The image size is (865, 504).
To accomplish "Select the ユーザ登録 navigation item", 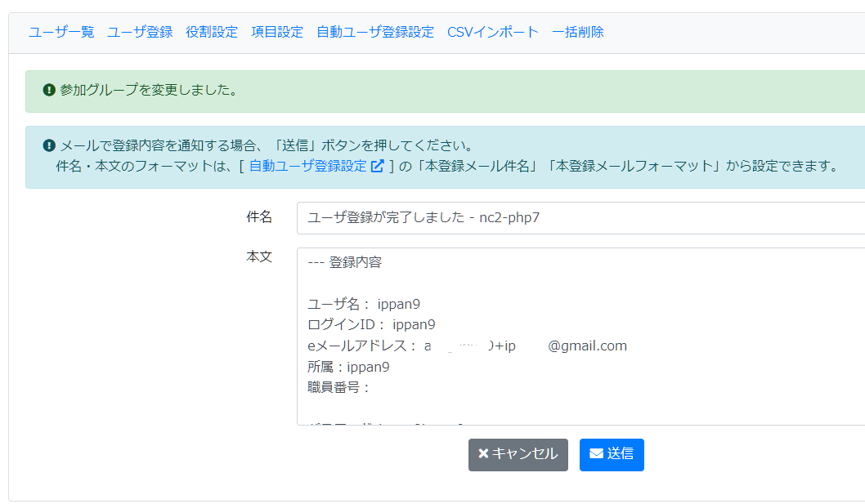I will (x=139, y=32).
